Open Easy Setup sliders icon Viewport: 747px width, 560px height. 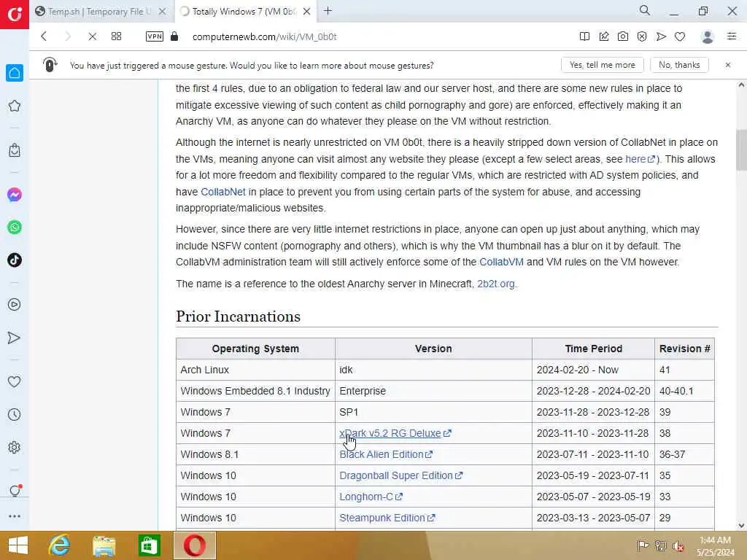[x=732, y=36]
